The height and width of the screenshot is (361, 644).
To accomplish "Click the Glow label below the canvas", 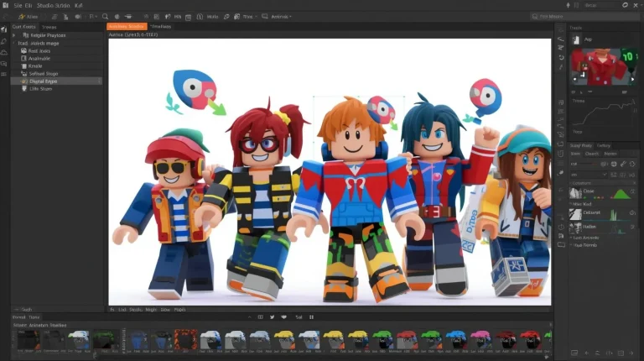I will 165,310.
